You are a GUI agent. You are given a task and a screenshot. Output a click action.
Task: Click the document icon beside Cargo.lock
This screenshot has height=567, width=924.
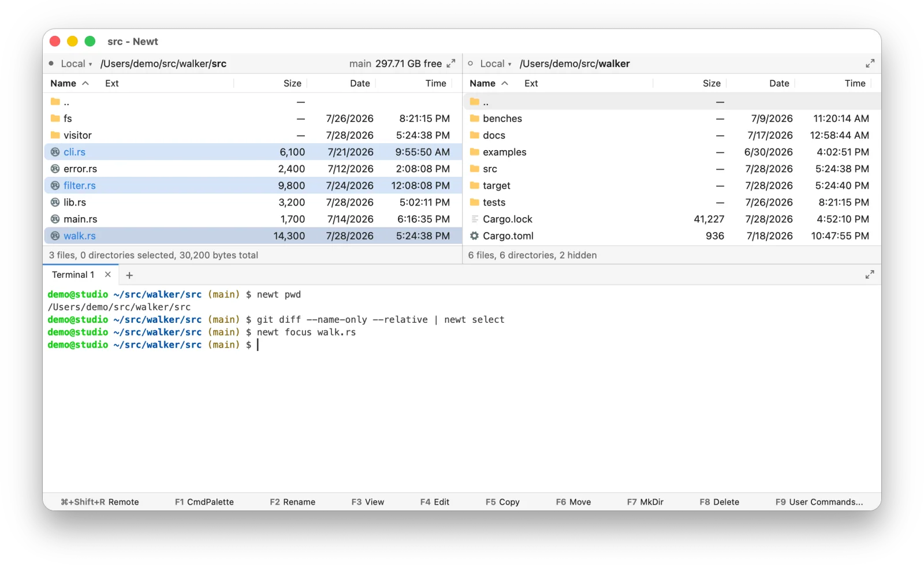(474, 219)
